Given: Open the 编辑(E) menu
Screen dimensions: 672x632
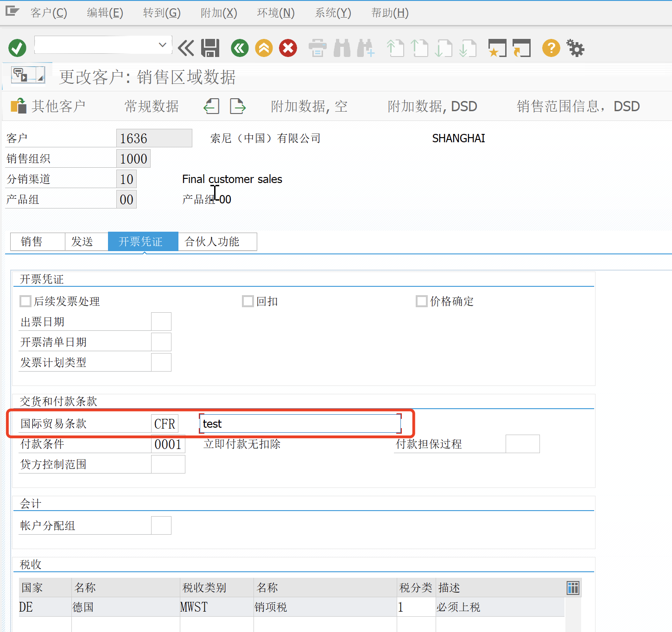Looking at the screenshot, I should [105, 13].
